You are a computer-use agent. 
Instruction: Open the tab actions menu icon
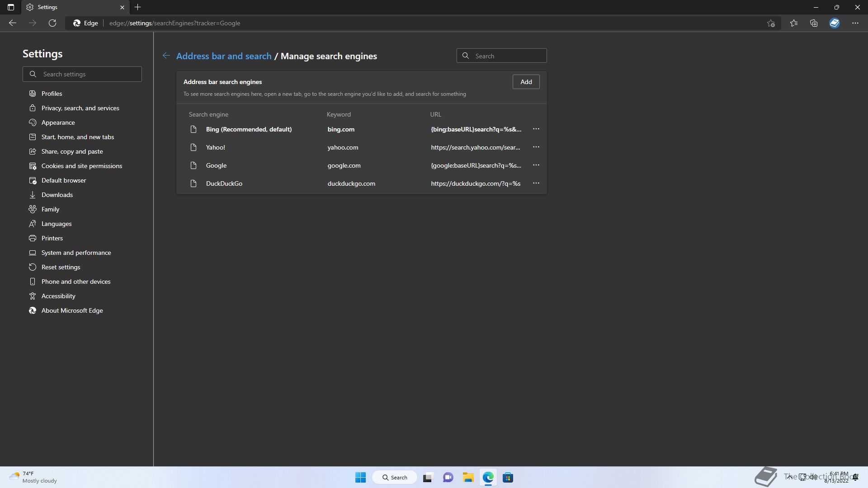coord(11,7)
